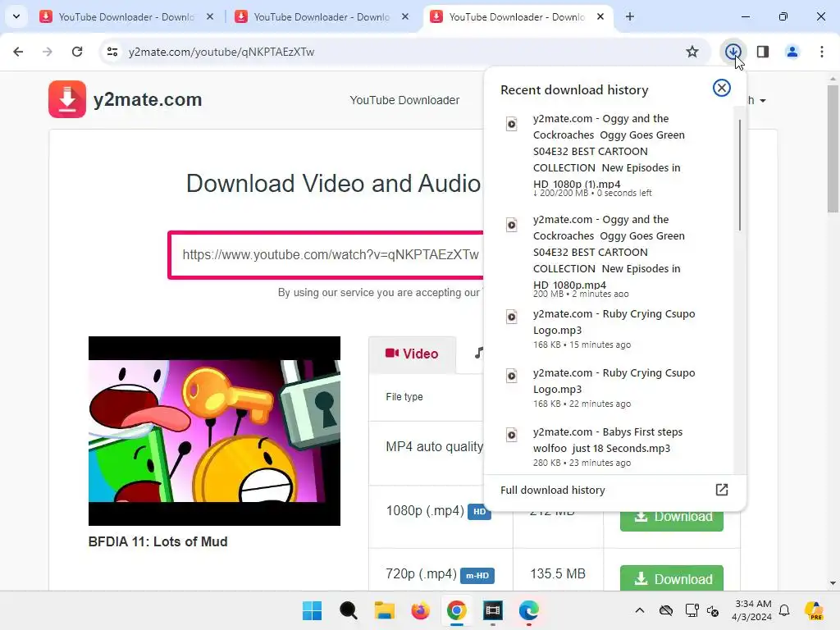
Task: Switch to the first YouTube Downloader tab
Action: click(126, 16)
